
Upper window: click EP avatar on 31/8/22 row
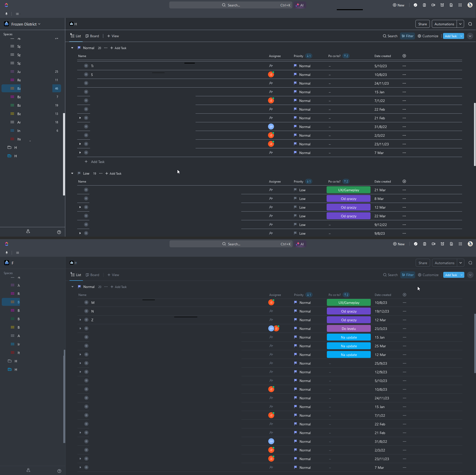tap(271, 127)
